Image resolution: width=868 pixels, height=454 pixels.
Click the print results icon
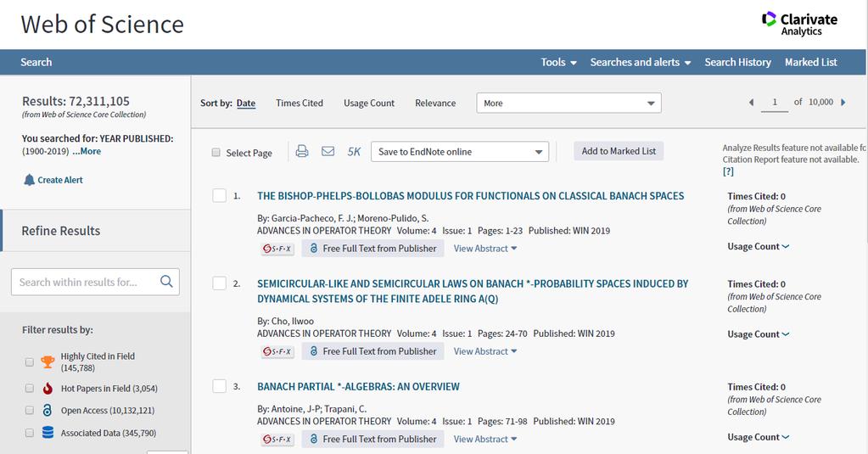click(302, 151)
